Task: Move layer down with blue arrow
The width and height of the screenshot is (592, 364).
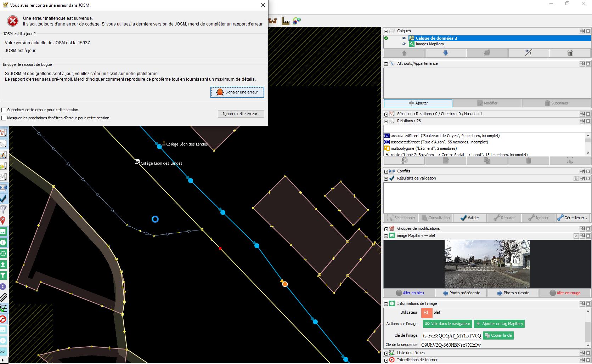Action: [445, 53]
